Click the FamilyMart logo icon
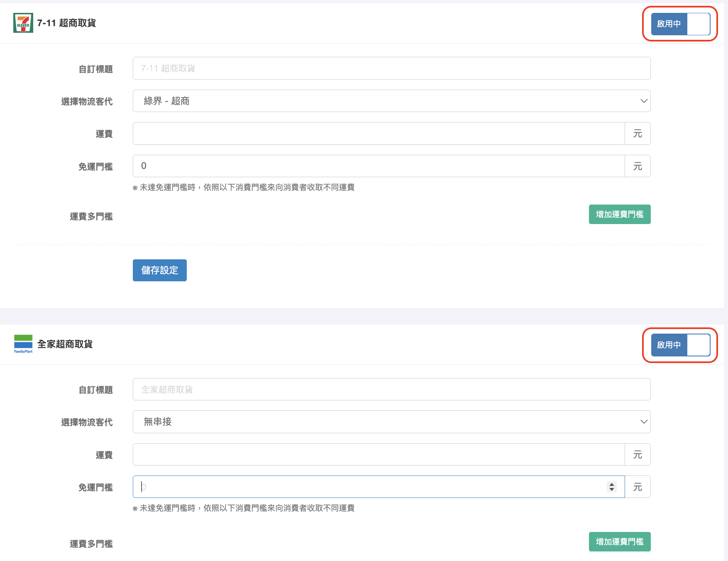728x561 pixels. tap(23, 344)
